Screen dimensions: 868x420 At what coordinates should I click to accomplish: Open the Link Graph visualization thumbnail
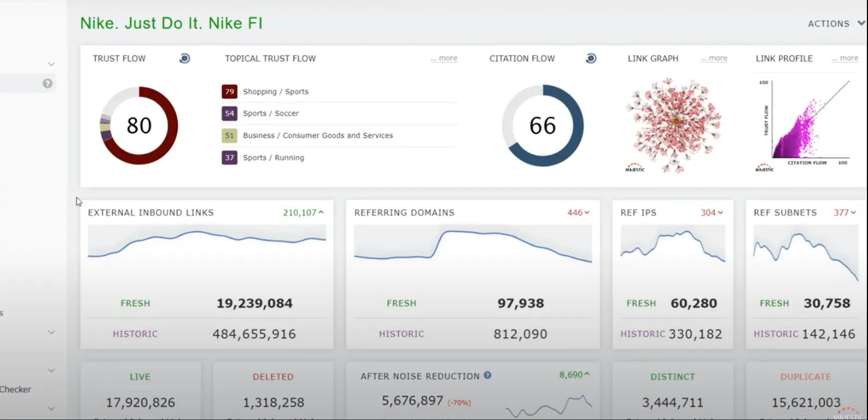pos(675,125)
